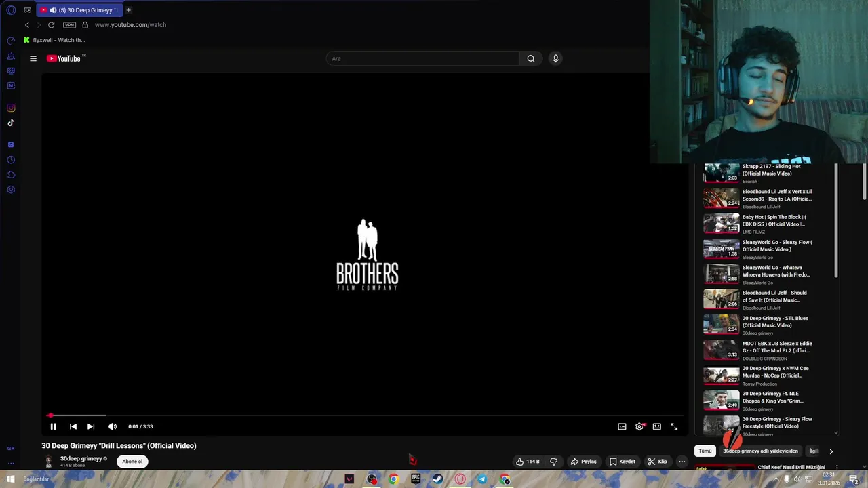
Task: Open 'flyxwell' Kick bookmark
Action: (x=54, y=40)
